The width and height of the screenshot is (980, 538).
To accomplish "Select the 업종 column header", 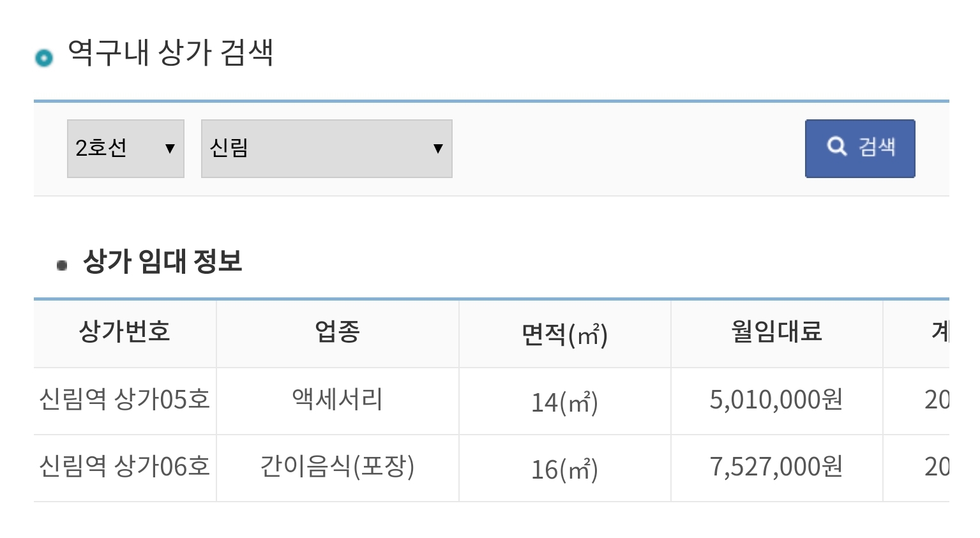I will tap(338, 332).
